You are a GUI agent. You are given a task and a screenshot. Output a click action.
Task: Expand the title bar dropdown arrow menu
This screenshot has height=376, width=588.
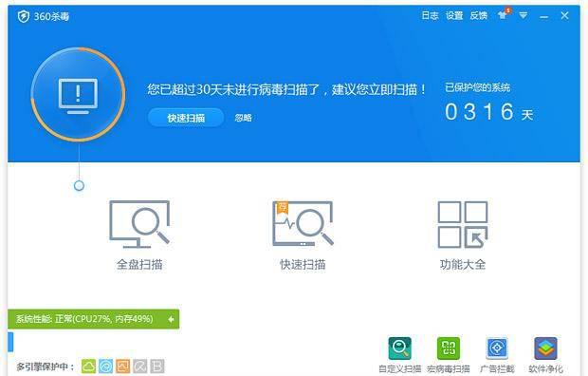tap(524, 15)
